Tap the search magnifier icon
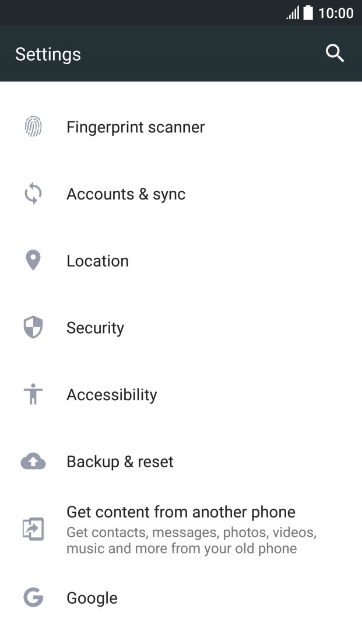The image size is (362, 644). pyautogui.click(x=335, y=54)
